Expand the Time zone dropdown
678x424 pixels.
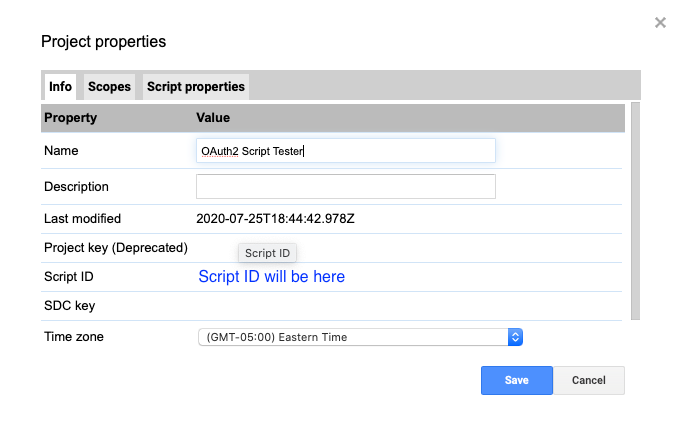point(360,337)
